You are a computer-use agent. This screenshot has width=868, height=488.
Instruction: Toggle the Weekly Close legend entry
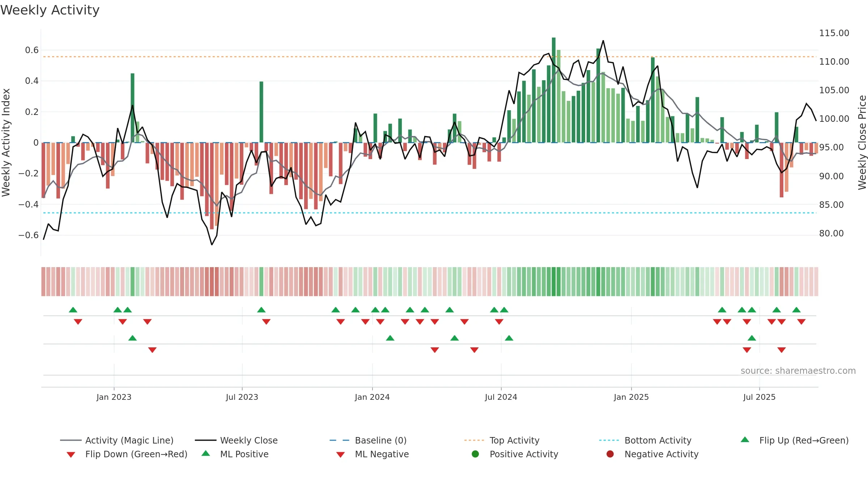[x=236, y=440]
